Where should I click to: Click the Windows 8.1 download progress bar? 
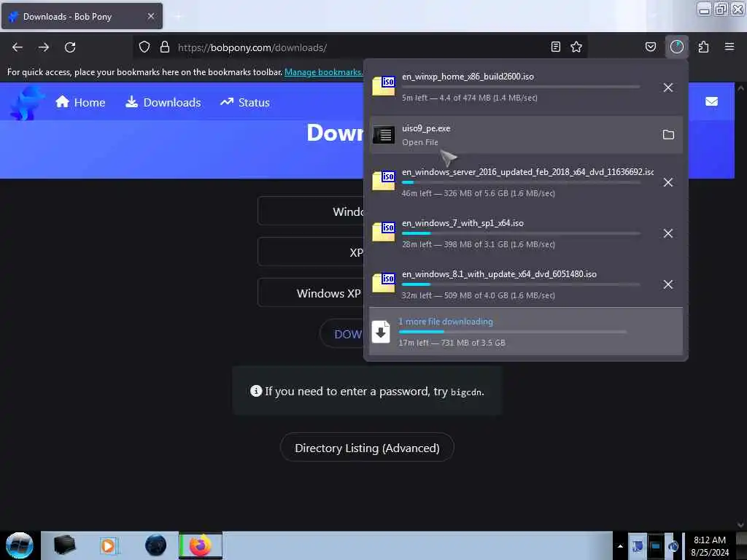[x=521, y=284]
